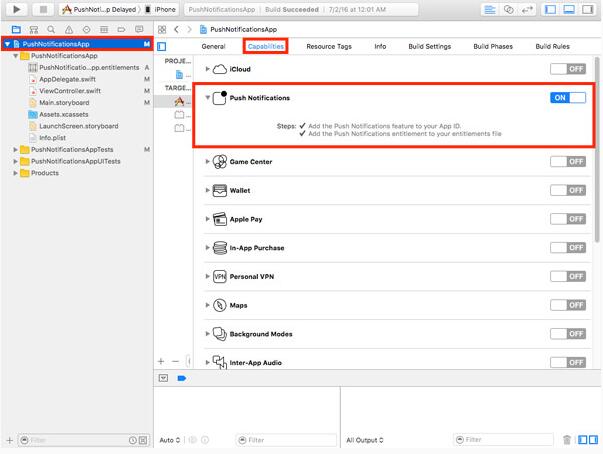The height and width of the screenshot is (454, 603).
Task: Open the Project navigator icon
Action: click(16, 30)
